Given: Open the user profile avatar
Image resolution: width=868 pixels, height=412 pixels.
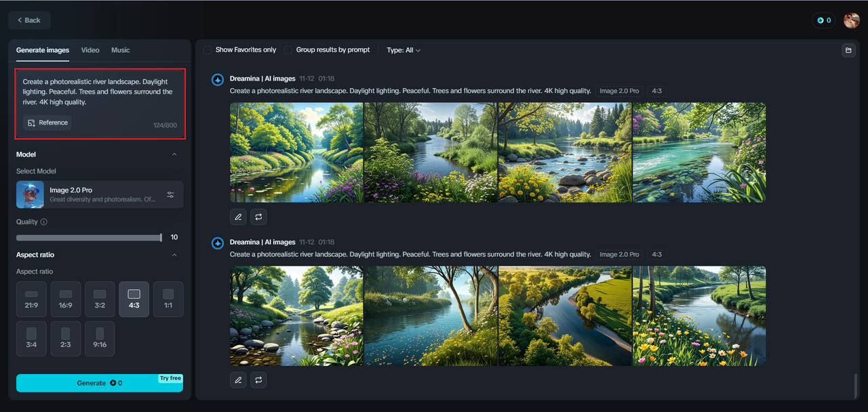Looking at the screenshot, I should point(851,20).
